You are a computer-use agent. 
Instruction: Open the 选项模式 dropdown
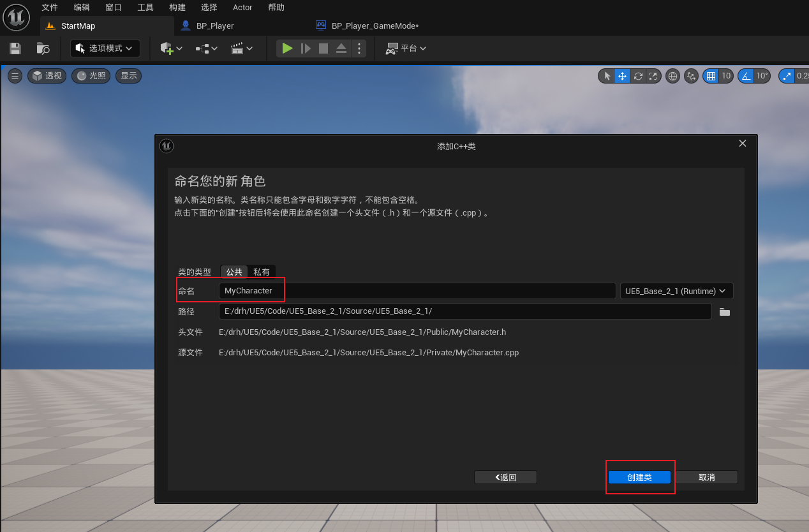tap(105, 48)
